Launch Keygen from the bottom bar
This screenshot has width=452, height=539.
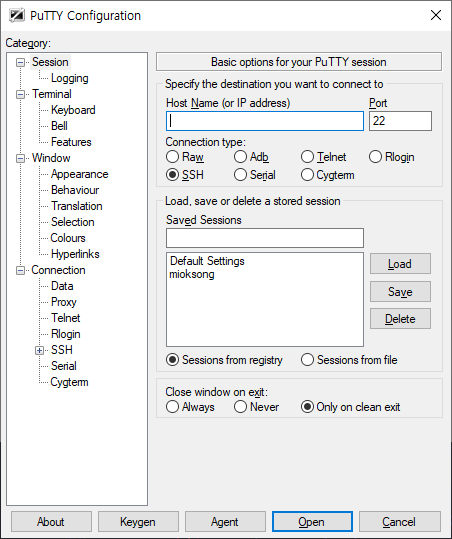click(x=138, y=522)
